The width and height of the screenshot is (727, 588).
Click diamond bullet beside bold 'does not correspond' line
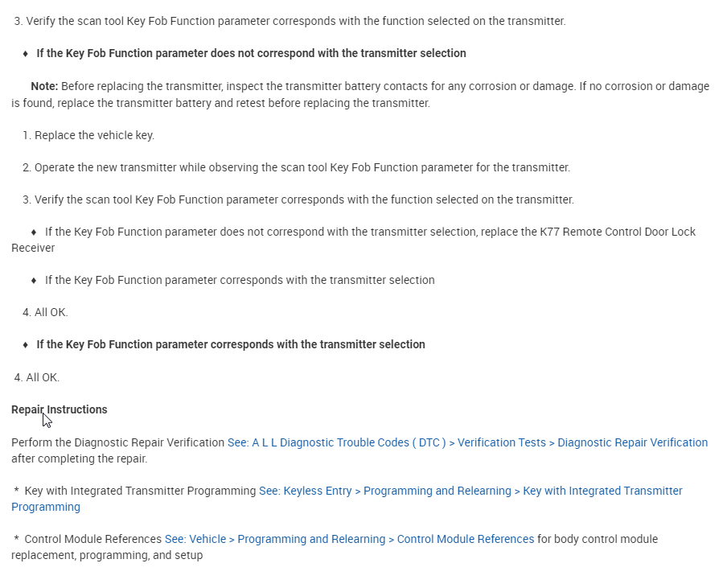point(26,54)
